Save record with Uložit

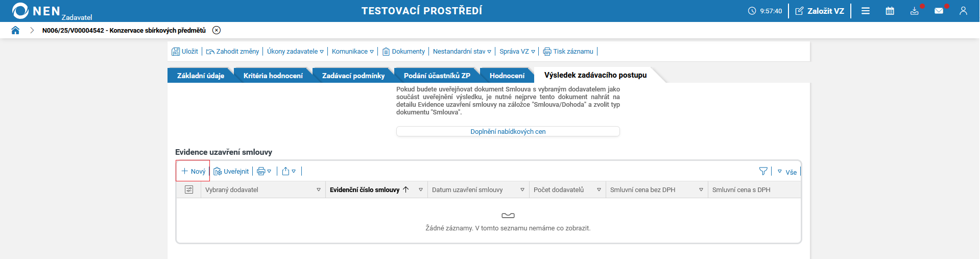[x=185, y=51]
